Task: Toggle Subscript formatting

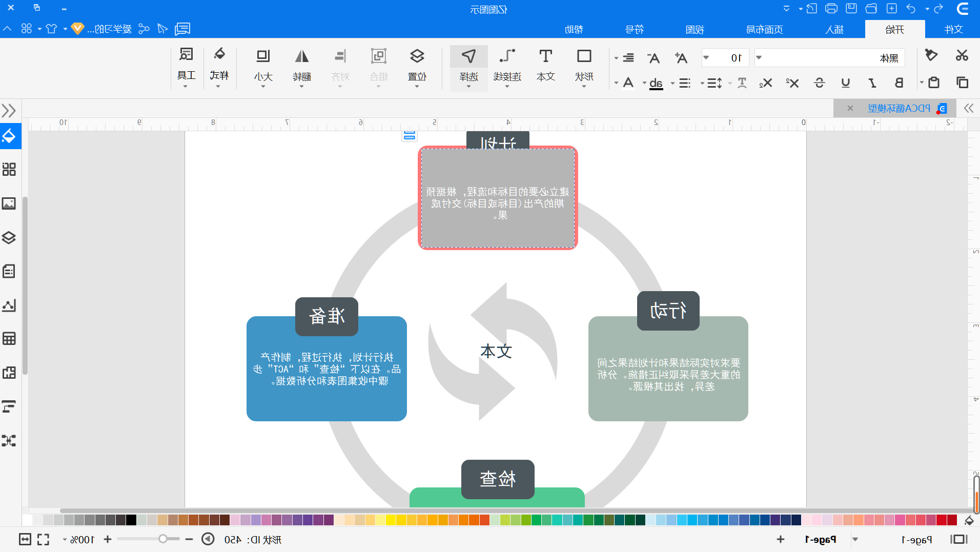Action: pos(766,83)
